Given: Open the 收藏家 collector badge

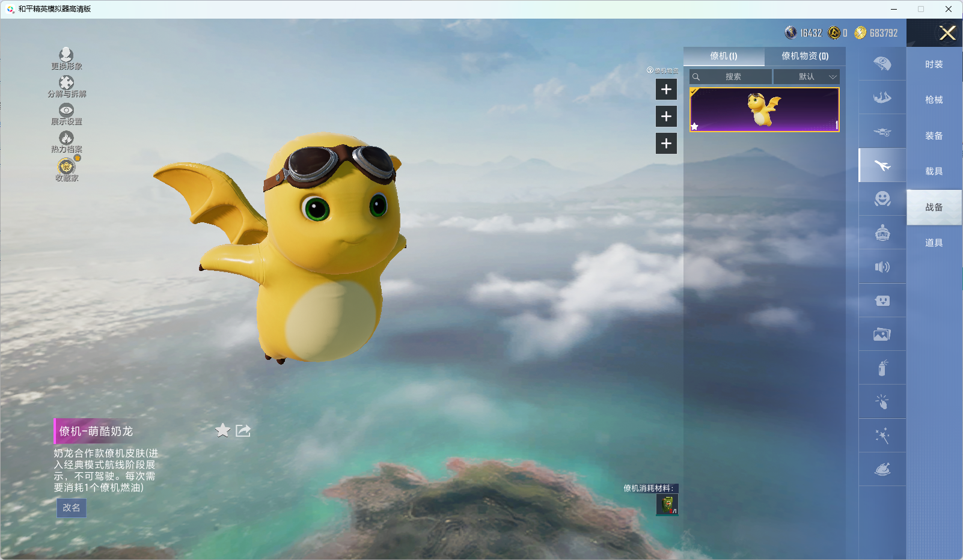Looking at the screenshot, I should 66,167.
